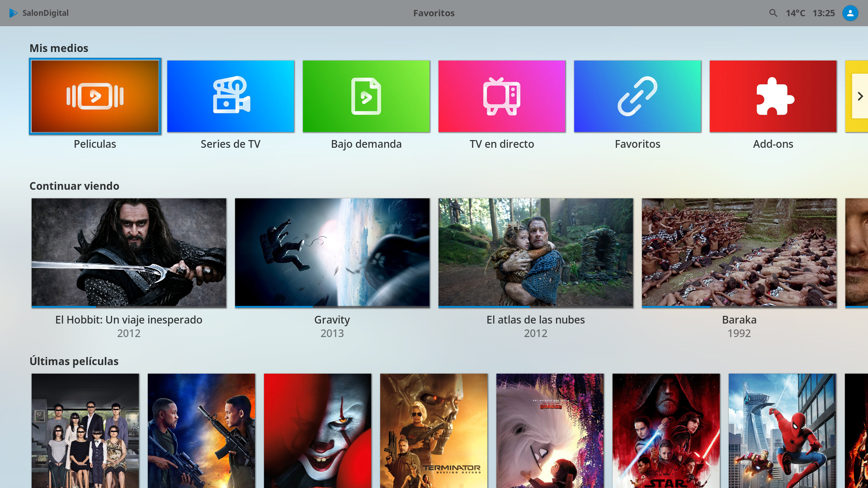Viewport: 868px width, 488px height.
Task: Click El atlas de las nubes progress bar
Action: (536, 307)
